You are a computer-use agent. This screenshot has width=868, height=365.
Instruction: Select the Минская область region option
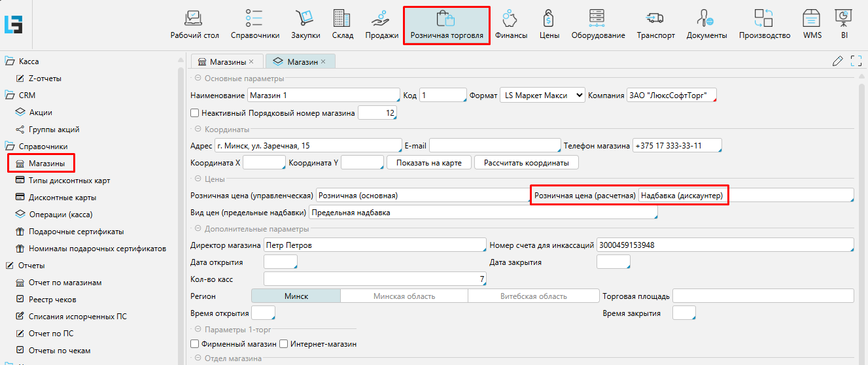pyautogui.click(x=404, y=296)
